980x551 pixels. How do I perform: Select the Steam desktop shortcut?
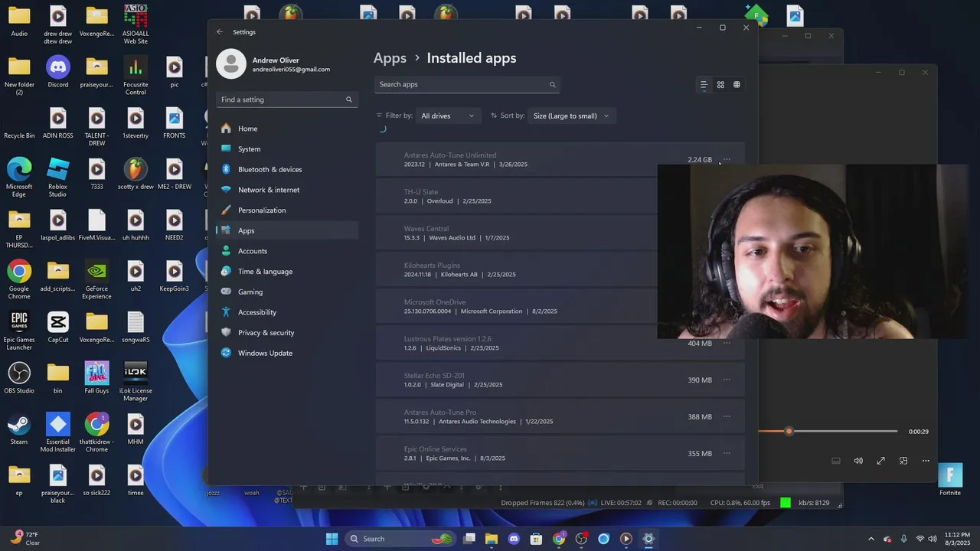[19, 429]
